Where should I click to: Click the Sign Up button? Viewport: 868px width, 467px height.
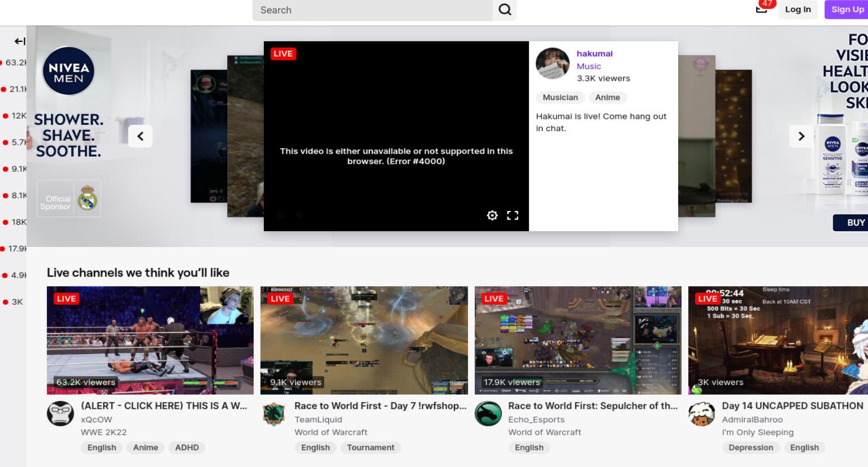(x=847, y=10)
